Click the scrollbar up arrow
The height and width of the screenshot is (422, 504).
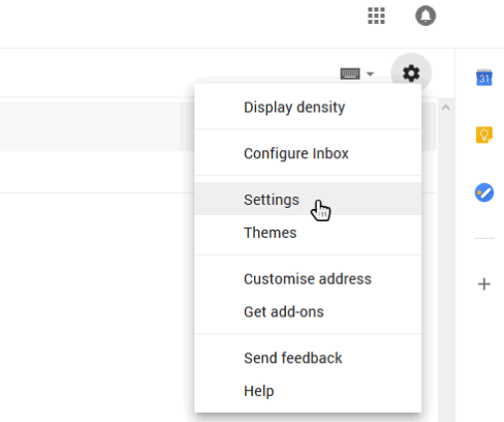coord(446,107)
